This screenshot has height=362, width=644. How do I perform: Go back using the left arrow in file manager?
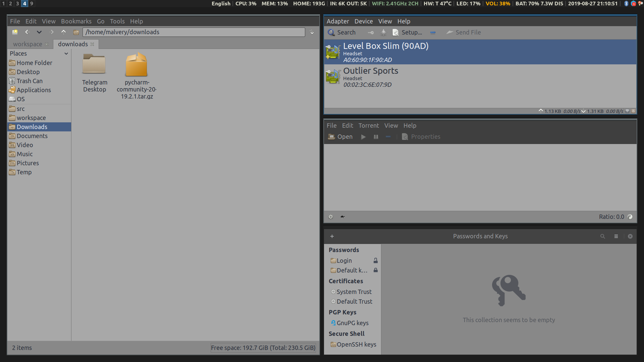pos(27,32)
